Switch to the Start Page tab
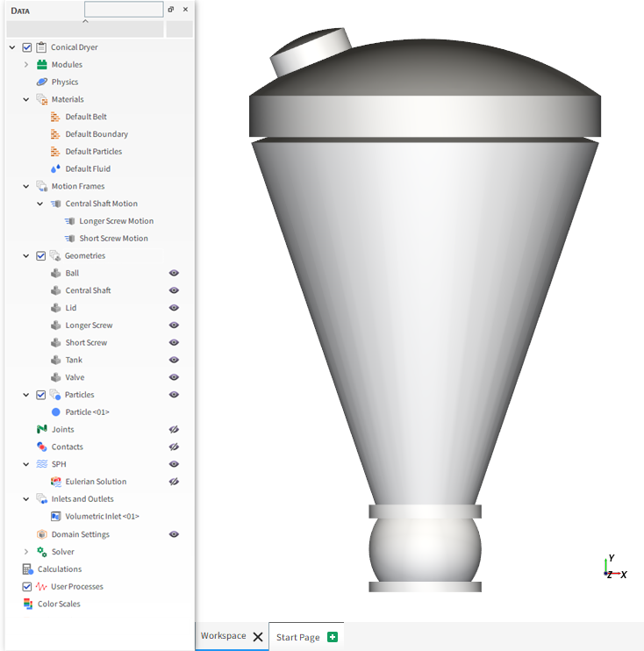The height and width of the screenshot is (651, 644). pos(298,637)
